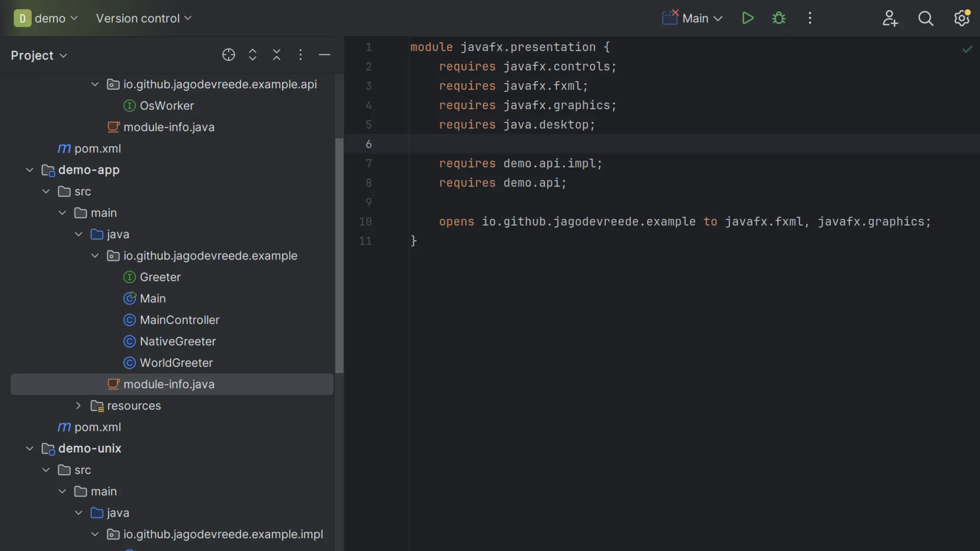The width and height of the screenshot is (980, 551).
Task: Open the Code With Me icon
Action: pyautogui.click(x=890, y=18)
